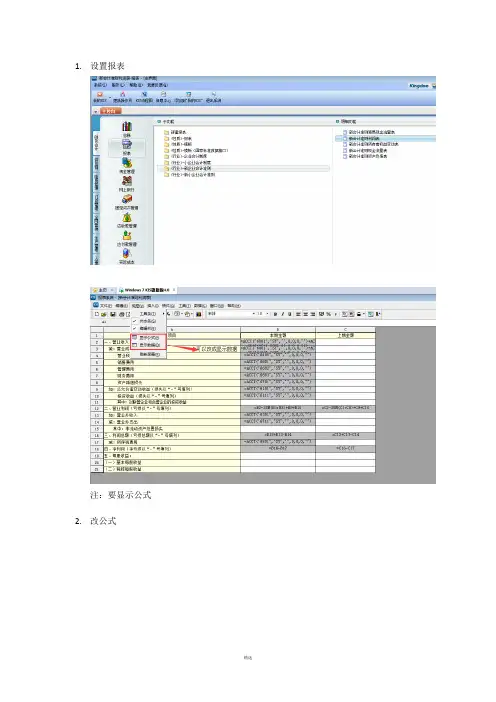The height and width of the screenshot is (702, 496).
Task: Open the font name dropdown
Action: (x=231, y=314)
